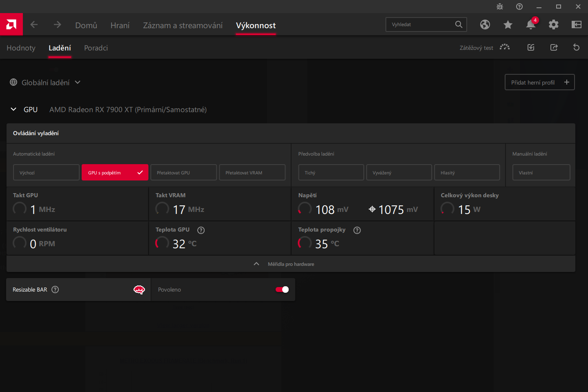Image resolution: width=588 pixels, height=392 pixels.
Task: Click the reset circular arrow icon
Action: (577, 47)
